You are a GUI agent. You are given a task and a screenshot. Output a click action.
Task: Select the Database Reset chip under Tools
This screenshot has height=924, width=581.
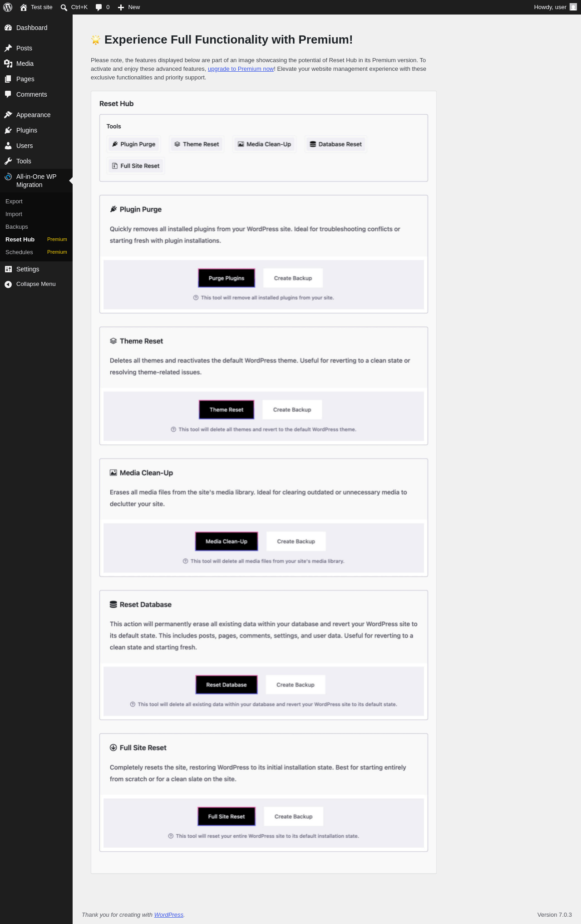[336, 144]
